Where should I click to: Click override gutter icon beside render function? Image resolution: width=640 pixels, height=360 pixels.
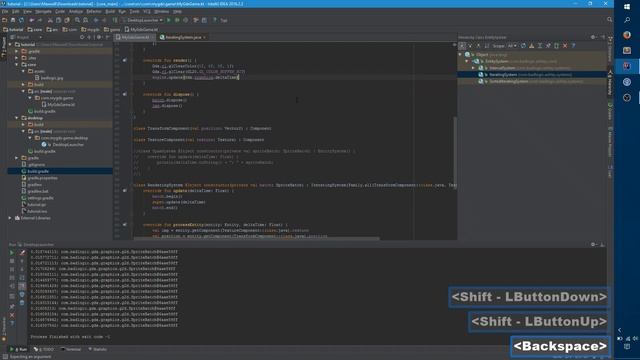pos(125,60)
